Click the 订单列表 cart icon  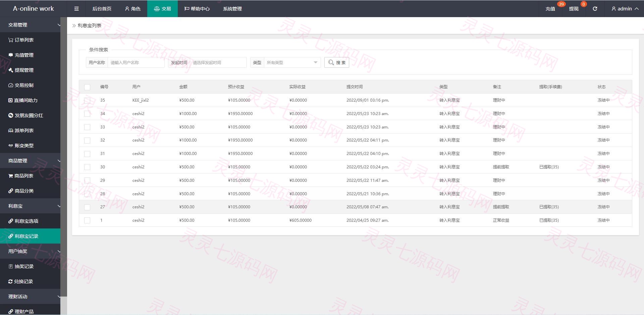(x=11, y=40)
